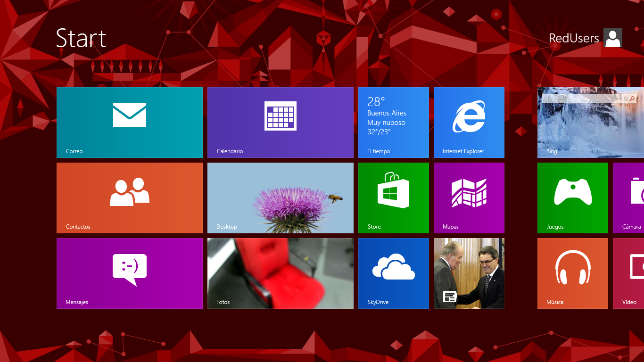Launch the SkyDrive cloud icon
Screen dimensions: 644x362
(x=394, y=267)
